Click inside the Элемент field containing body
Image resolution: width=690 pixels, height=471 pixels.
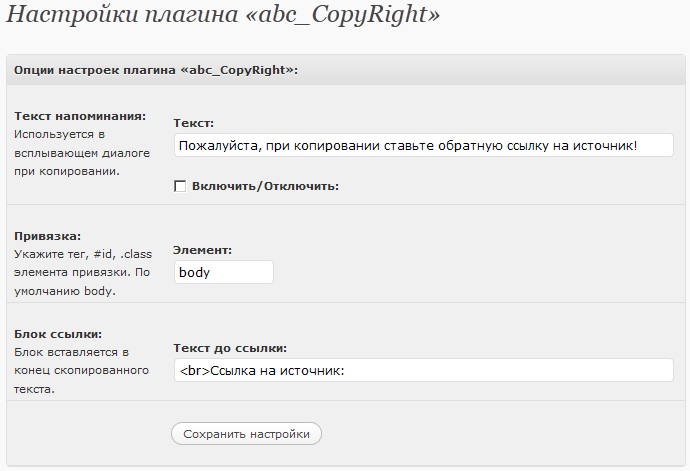tap(224, 272)
